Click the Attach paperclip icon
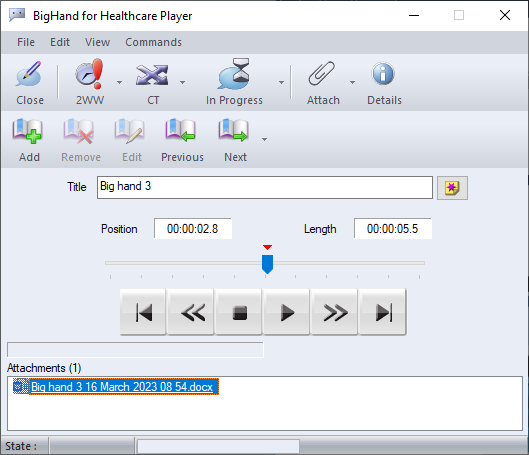 pyautogui.click(x=322, y=74)
